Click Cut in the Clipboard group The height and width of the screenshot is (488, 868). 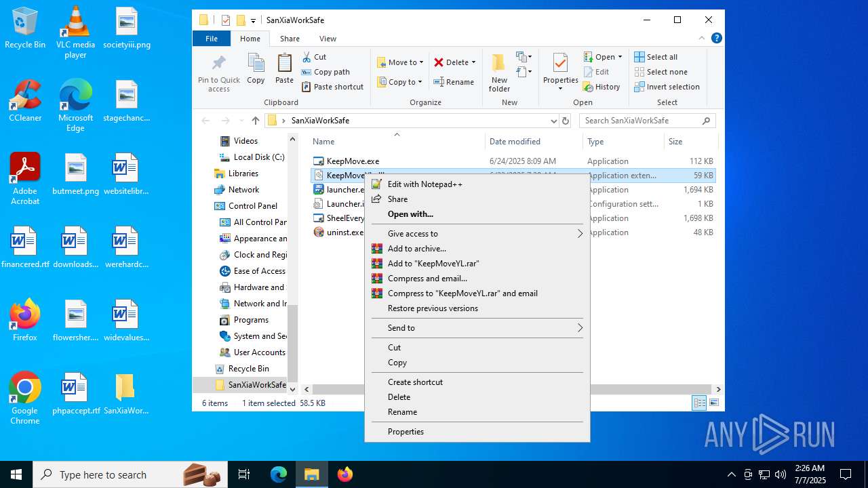pos(314,57)
